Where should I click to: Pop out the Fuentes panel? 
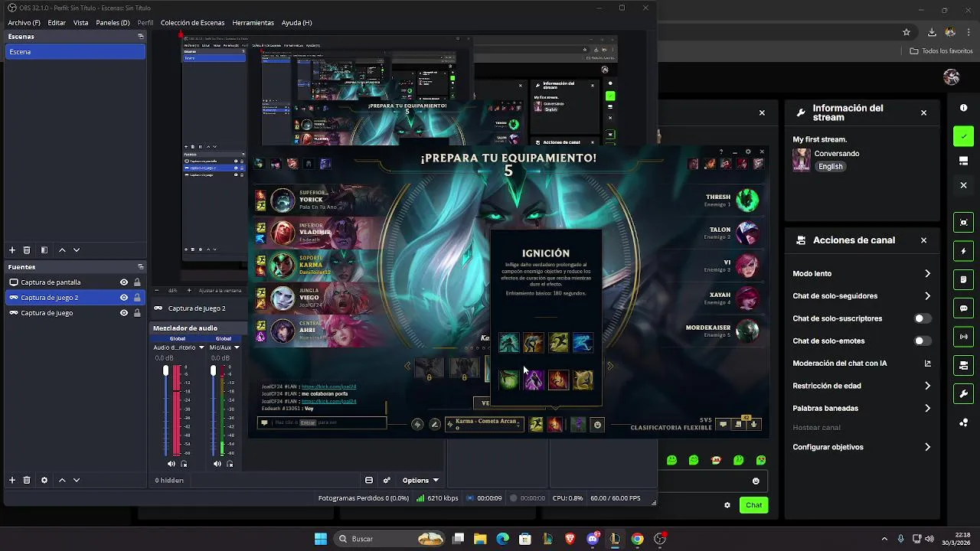coord(140,267)
